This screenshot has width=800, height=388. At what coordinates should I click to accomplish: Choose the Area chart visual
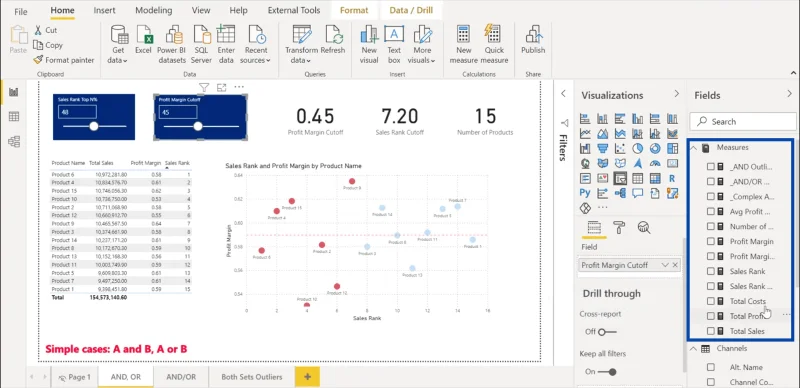pyautogui.click(x=603, y=134)
